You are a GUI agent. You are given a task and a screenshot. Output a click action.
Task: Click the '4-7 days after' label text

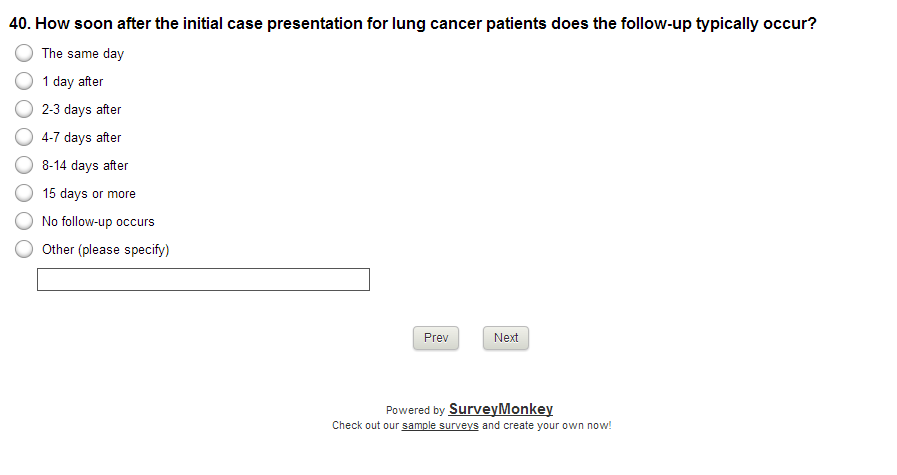click(x=81, y=138)
